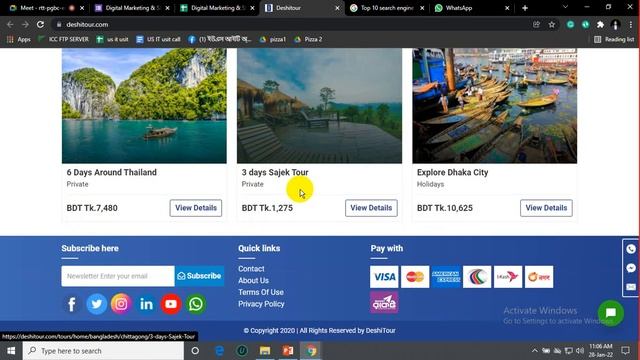640x360 pixels.
Task: Open the YouTube social icon in footer
Action: coord(171,304)
